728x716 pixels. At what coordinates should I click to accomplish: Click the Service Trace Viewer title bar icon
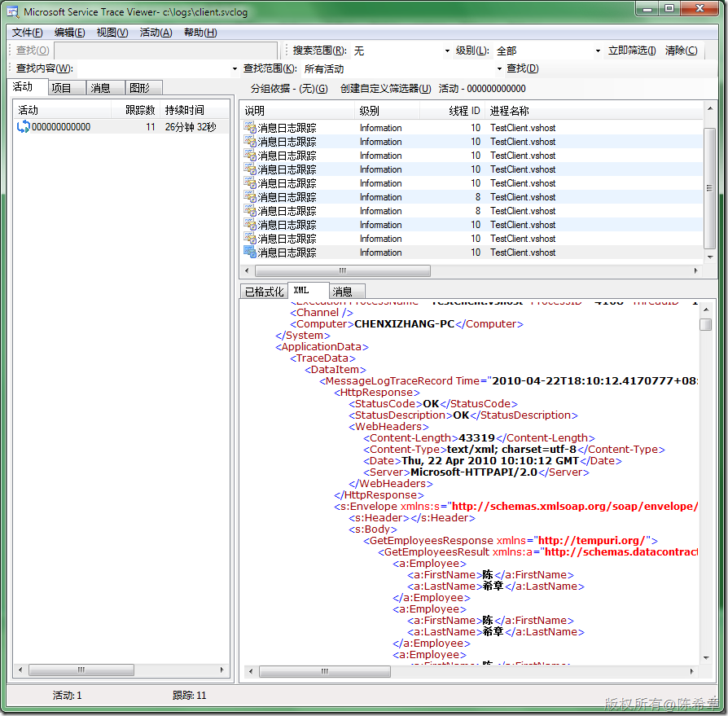click(12, 12)
